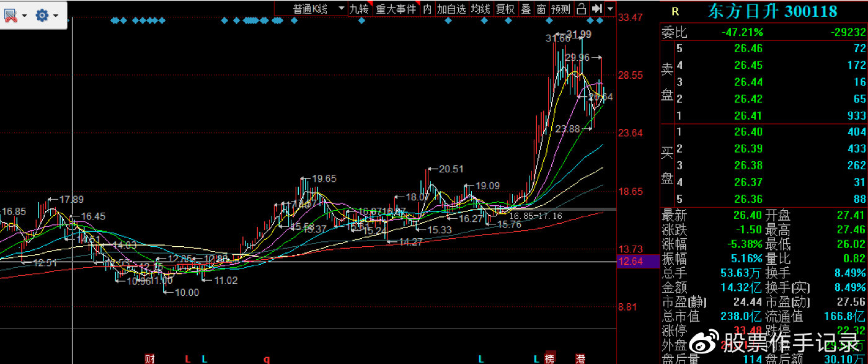
Task: Click the screenshot scissors icon
Action: coord(11,15)
